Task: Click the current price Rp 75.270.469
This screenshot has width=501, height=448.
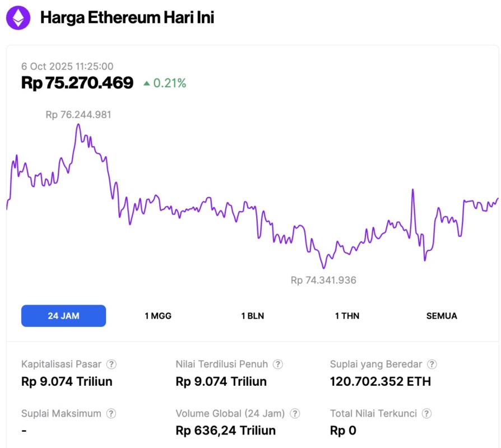Action: coord(77,83)
